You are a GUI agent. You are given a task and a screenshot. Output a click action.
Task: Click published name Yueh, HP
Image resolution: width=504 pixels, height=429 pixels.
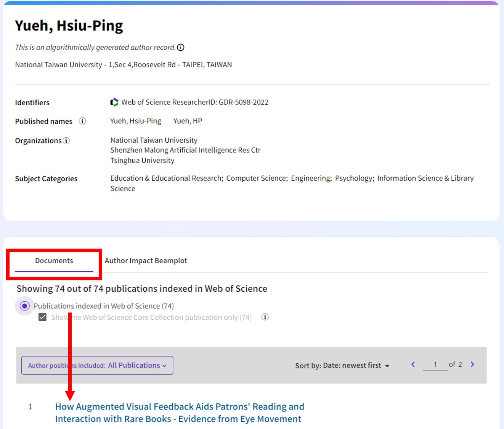188,121
